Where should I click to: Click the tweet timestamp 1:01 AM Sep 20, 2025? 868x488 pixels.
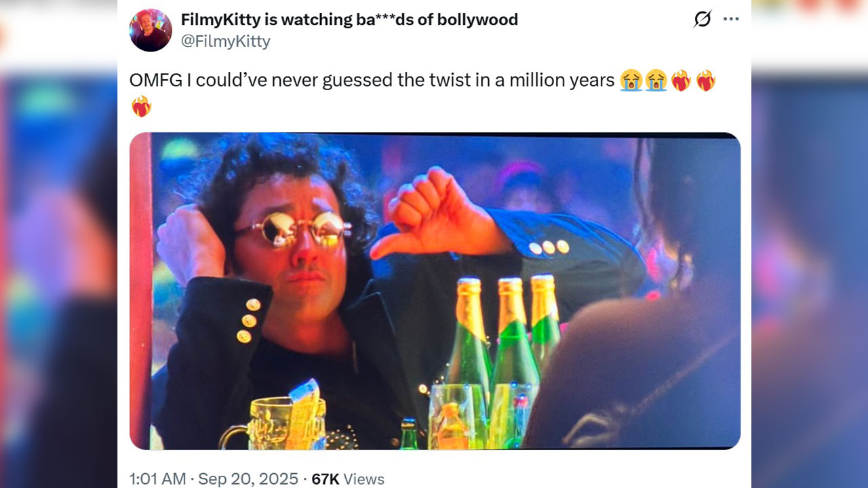[214, 479]
